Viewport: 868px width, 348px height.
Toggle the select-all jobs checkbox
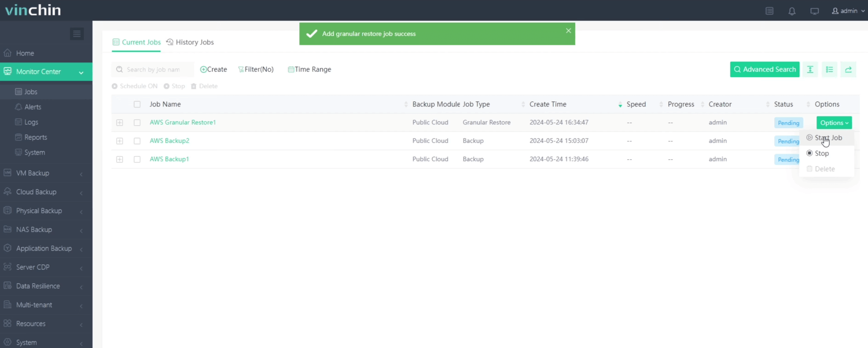(137, 104)
